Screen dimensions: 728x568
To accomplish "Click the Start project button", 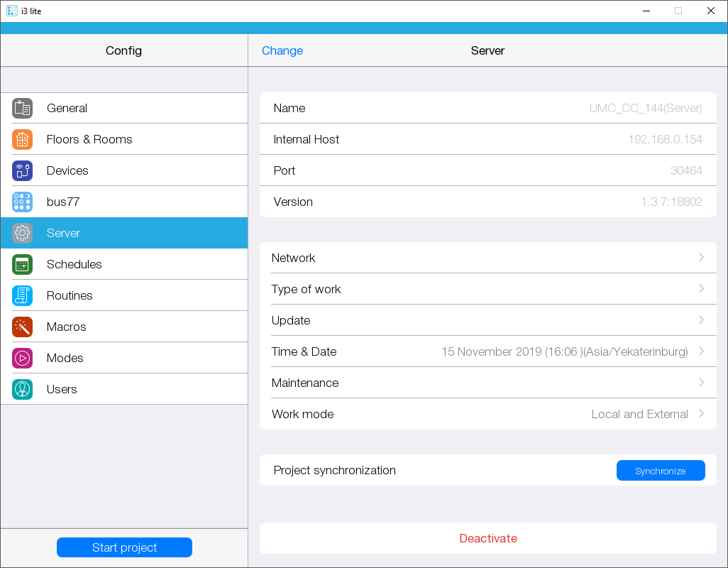I will point(124,547).
